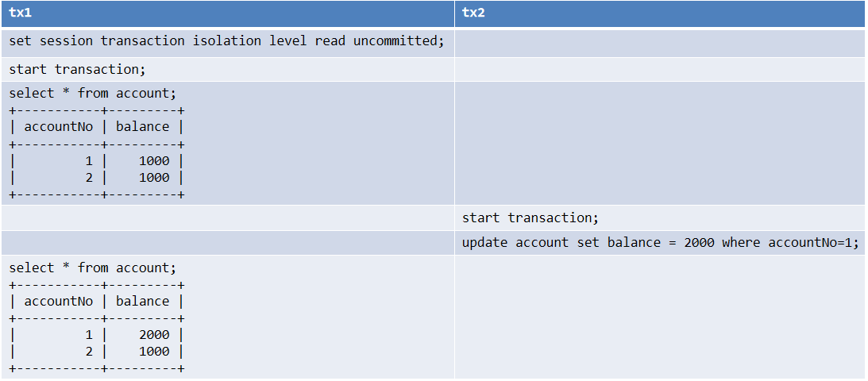Click account 1's balance in first result
The width and height of the screenshot is (868, 381).
154,160
